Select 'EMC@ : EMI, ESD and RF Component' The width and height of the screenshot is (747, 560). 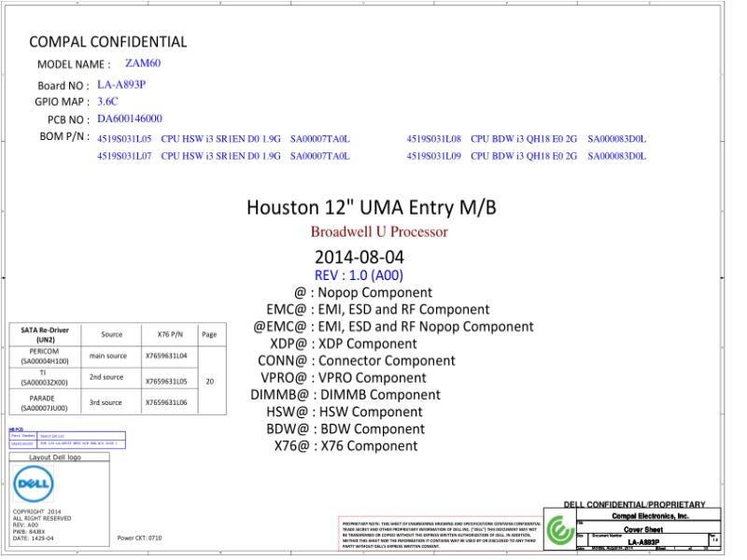[x=378, y=310]
